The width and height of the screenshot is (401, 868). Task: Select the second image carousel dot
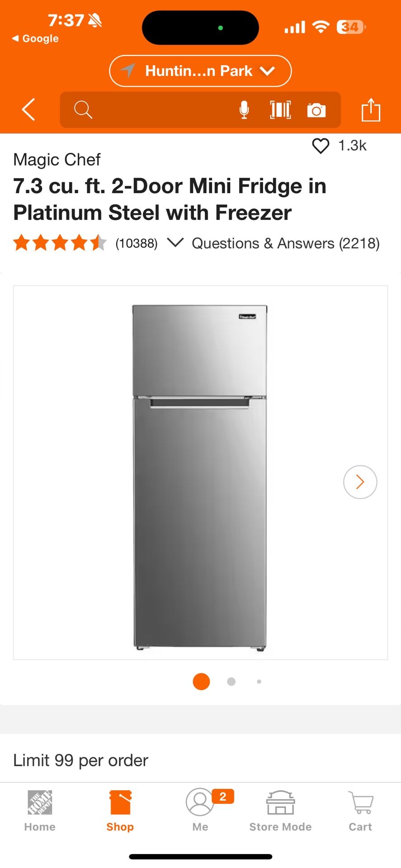231,681
